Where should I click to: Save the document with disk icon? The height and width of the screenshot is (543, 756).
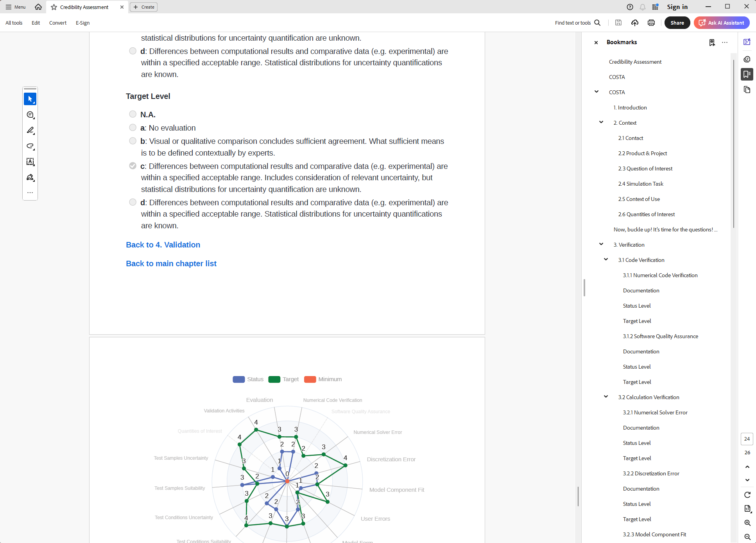click(x=618, y=23)
